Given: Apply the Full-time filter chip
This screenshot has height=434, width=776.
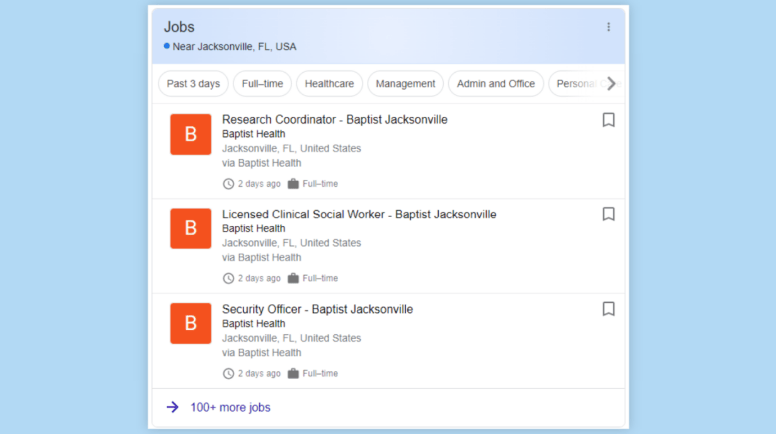Looking at the screenshot, I should click(x=262, y=84).
